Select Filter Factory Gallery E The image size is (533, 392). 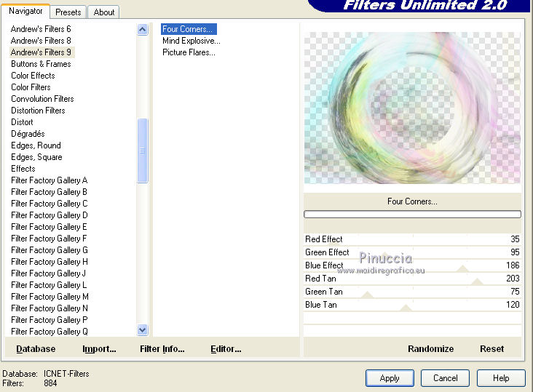click(50, 227)
